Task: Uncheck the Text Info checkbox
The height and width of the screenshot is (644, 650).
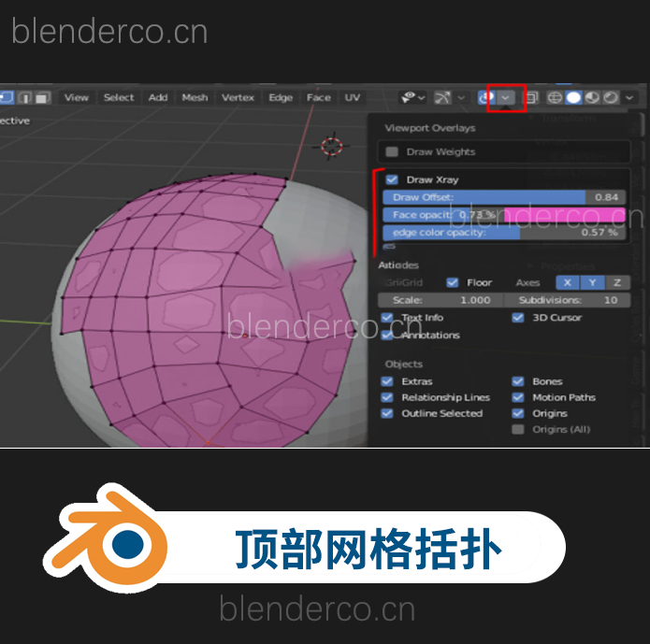Action: tap(387, 318)
